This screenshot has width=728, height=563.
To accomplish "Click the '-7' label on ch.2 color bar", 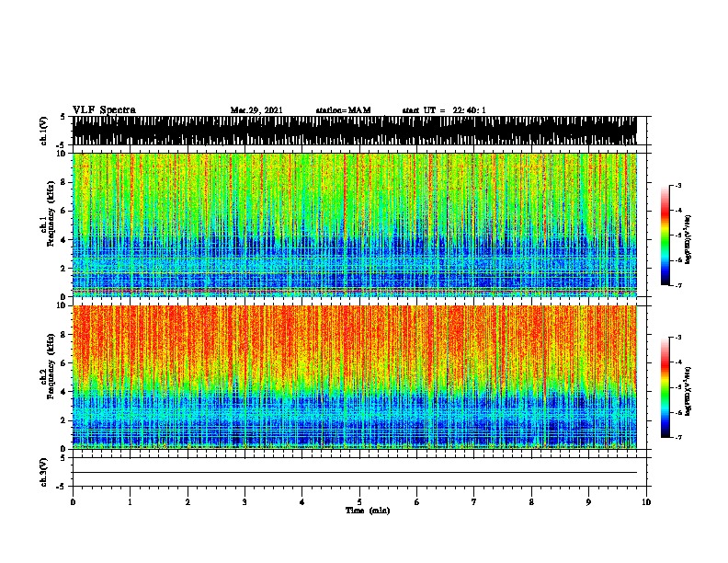I will 678,437.
